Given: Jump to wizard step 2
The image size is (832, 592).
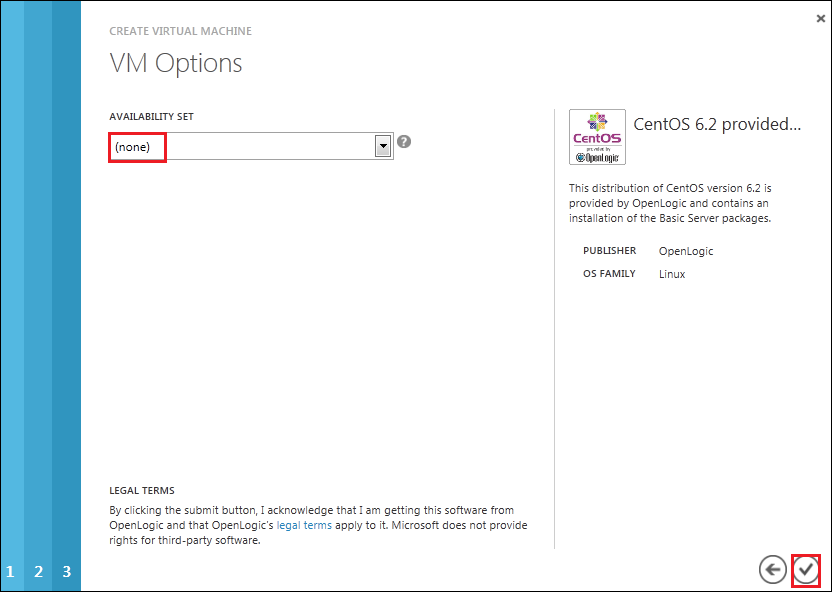Looking at the screenshot, I should click(38, 572).
